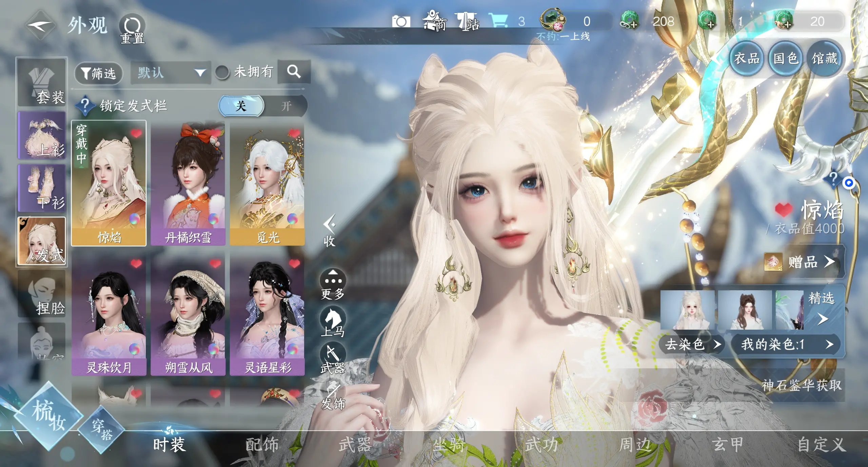This screenshot has height=467, width=868.
Task: Open the 国色 round button
Action: (x=786, y=58)
